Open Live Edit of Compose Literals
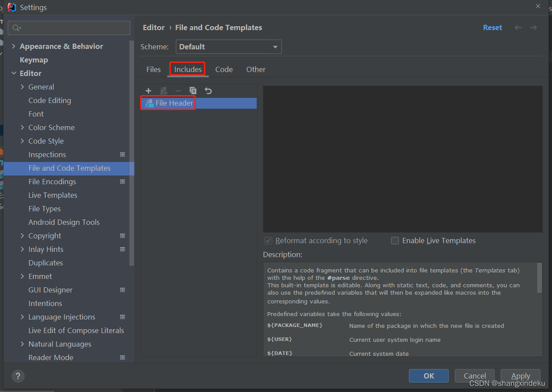The width and height of the screenshot is (552, 392). click(x=76, y=330)
